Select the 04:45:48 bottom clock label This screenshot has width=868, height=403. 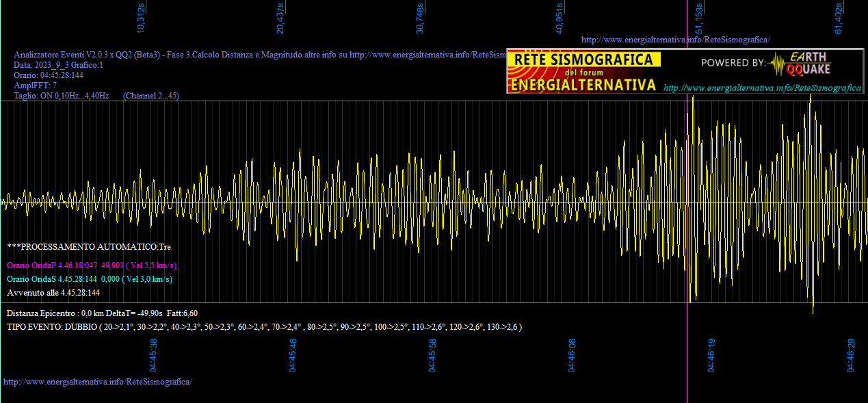[x=293, y=355]
